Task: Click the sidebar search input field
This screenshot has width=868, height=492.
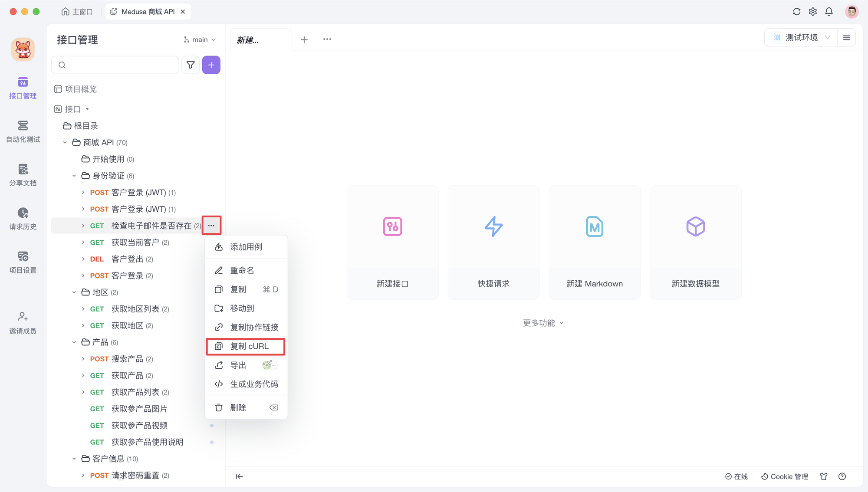Action: pos(115,65)
